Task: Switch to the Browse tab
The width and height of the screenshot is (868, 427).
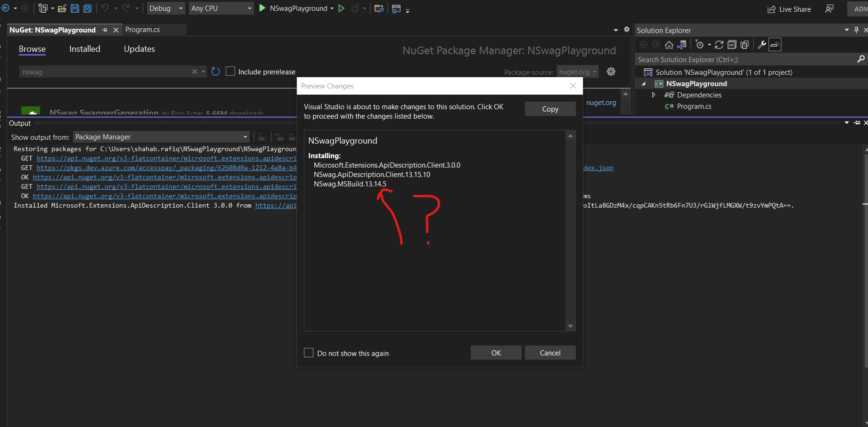Action: 32,49
